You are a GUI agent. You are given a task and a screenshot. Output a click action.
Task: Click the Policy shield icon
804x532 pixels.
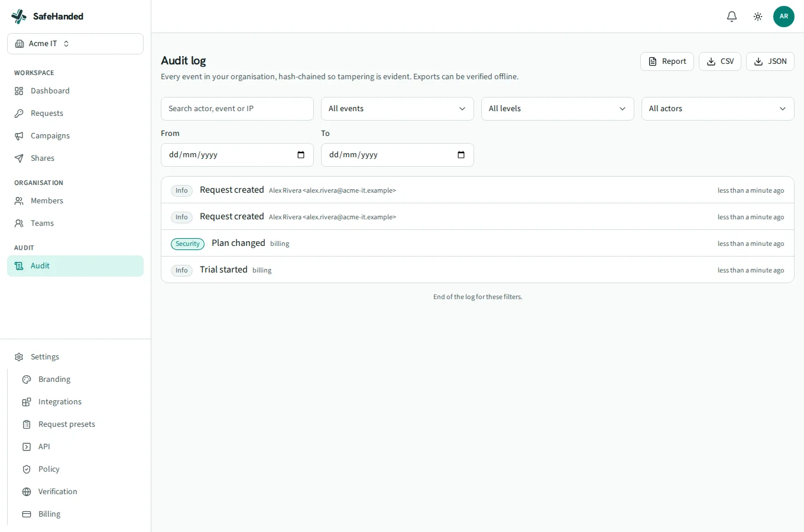[27, 469]
